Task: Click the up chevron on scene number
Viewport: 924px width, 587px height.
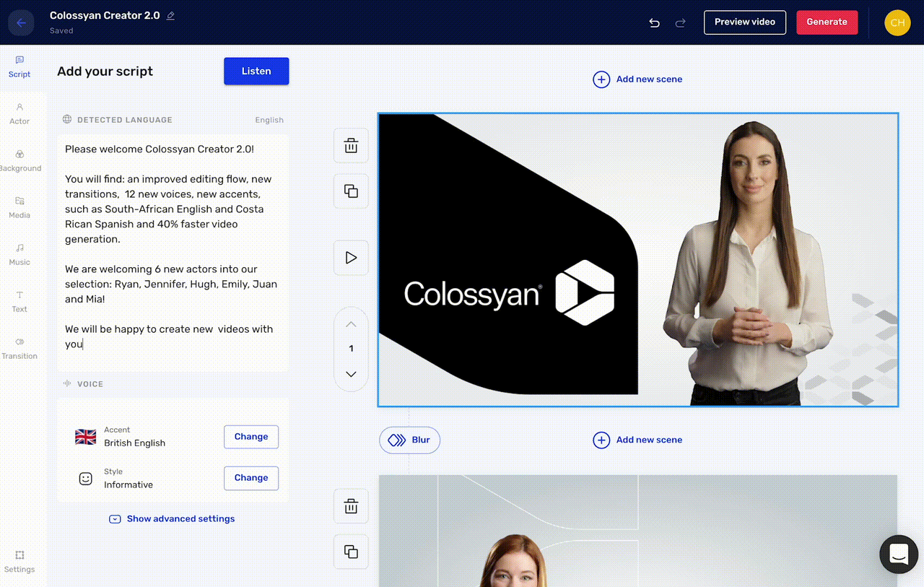Action: coord(351,324)
